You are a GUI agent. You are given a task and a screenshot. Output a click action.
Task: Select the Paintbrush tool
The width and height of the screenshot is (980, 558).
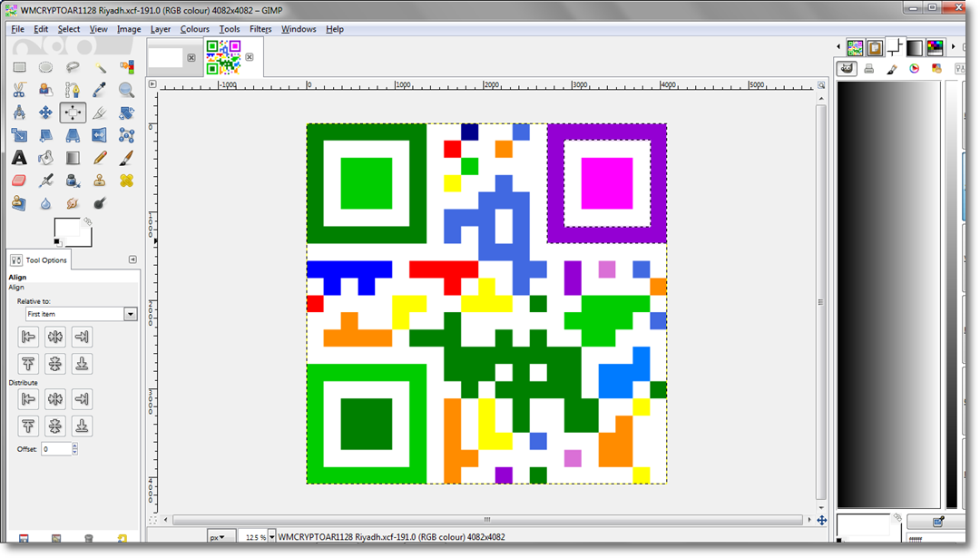pyautogui.click(x=127, y=158)
